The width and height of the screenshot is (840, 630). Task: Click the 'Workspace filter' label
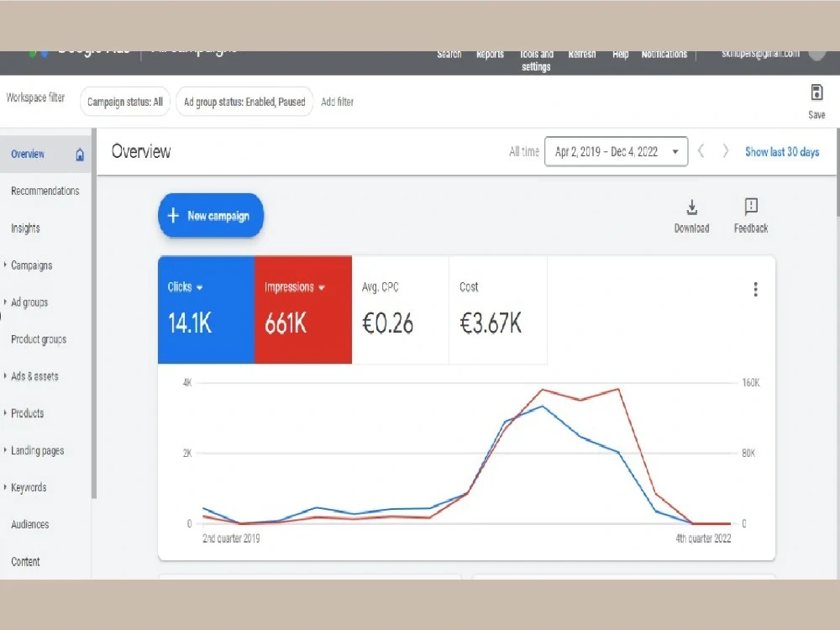point(35,97)
